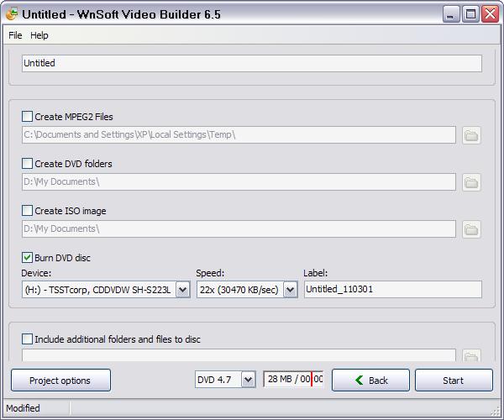
Task: Expand the burn Speed dropdown
Action: coord(290,290)
